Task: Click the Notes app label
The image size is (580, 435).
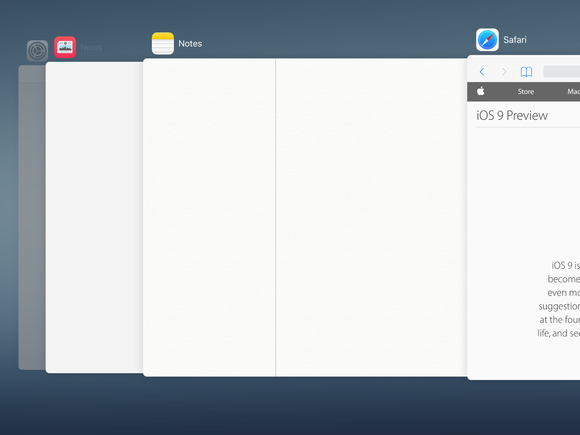Action: coord(190,44)
